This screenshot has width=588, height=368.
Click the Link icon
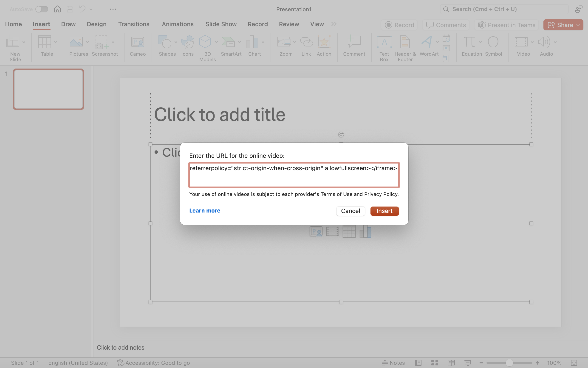(x=306, y=42)
